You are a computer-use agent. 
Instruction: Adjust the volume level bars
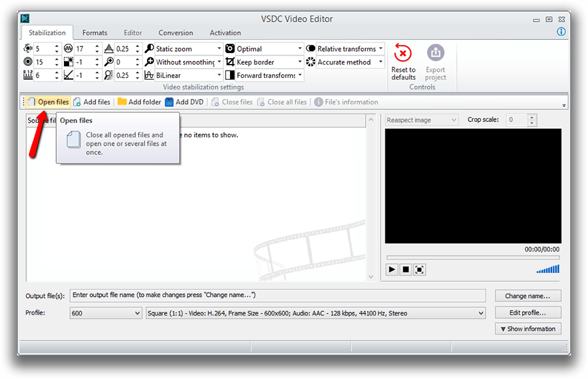[548, 269]
